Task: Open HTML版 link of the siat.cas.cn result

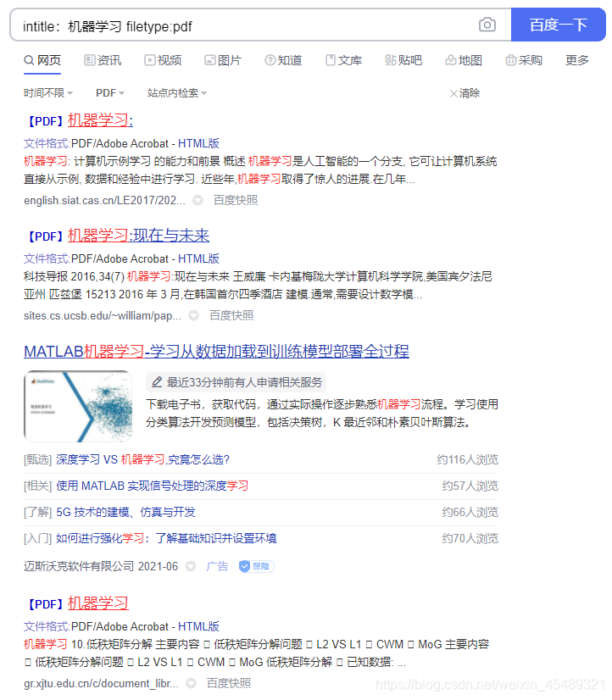Action: (x=198, y=144)
